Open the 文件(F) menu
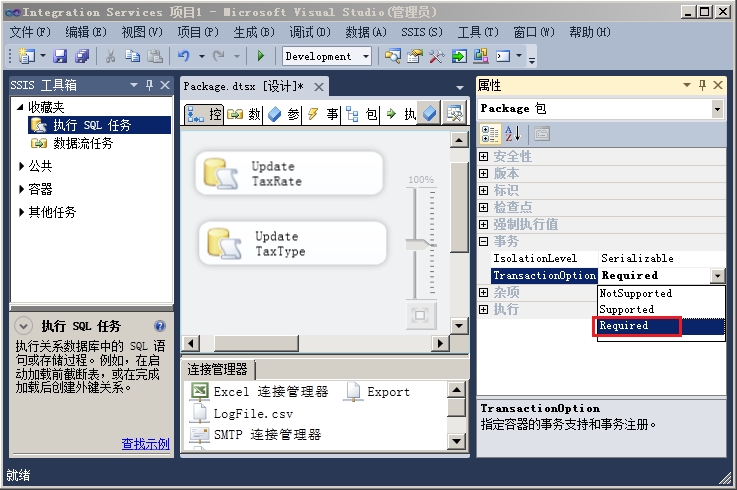This screenshot has width=737, height=490. pyautogui.click(x=30, y=32)
